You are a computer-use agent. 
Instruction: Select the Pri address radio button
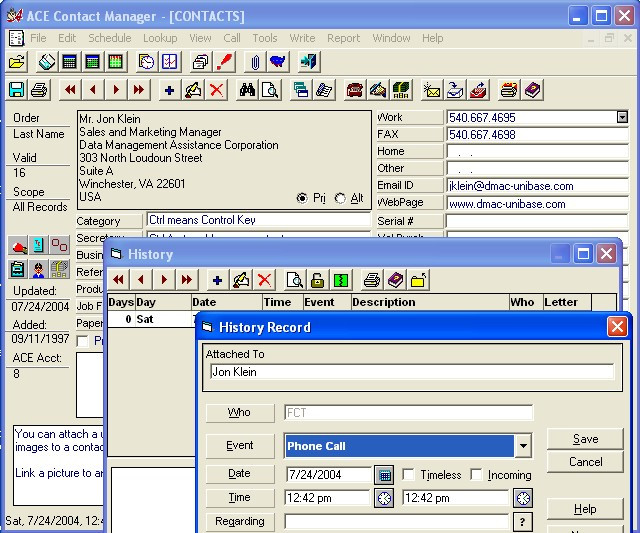coord(302,198)
